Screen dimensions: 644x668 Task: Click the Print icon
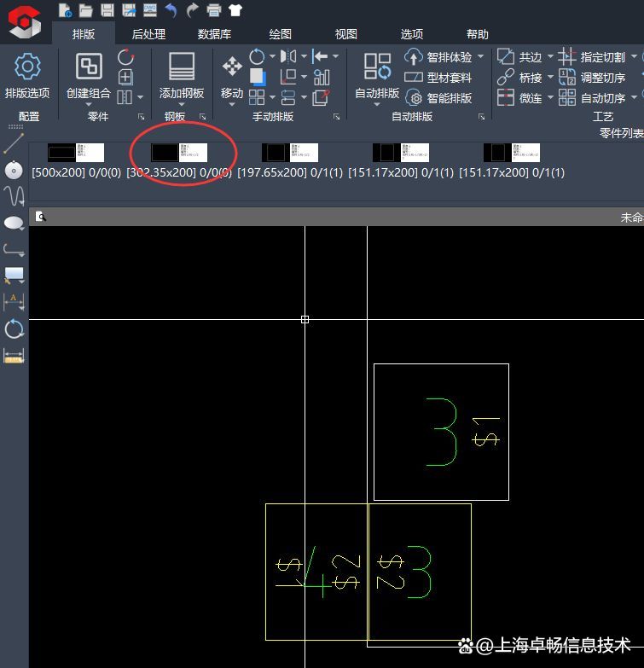pyautogui.click(x=214, y=10)
